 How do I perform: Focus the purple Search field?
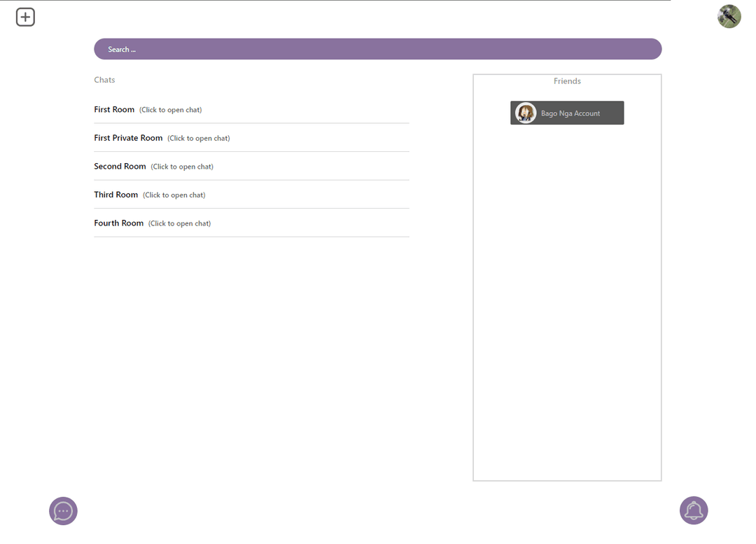point(377,49)
